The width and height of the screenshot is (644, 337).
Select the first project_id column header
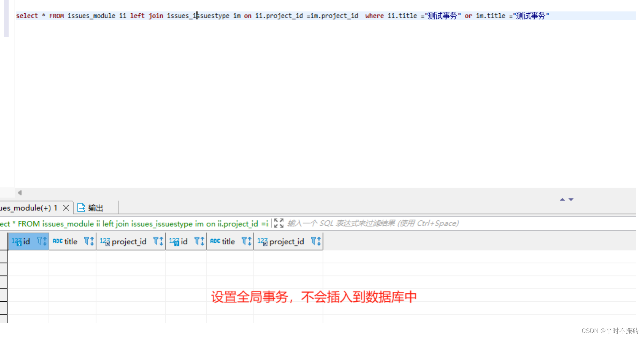click(x=131, y=241)
